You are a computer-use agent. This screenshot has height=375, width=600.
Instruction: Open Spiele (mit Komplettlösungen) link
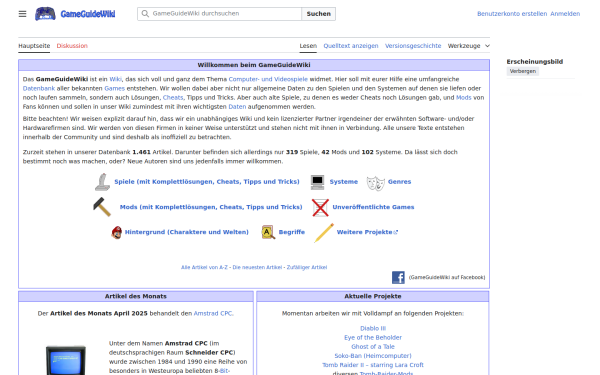(207, 182)
